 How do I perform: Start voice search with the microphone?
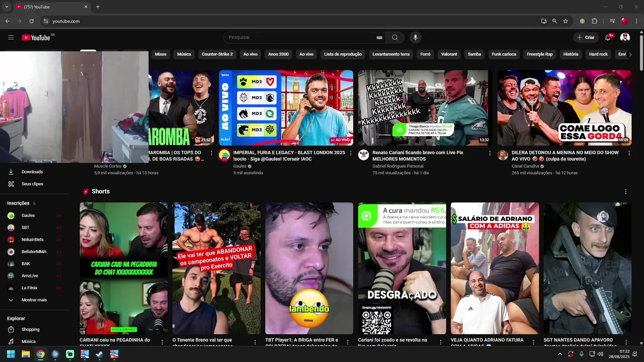point(415,37)
